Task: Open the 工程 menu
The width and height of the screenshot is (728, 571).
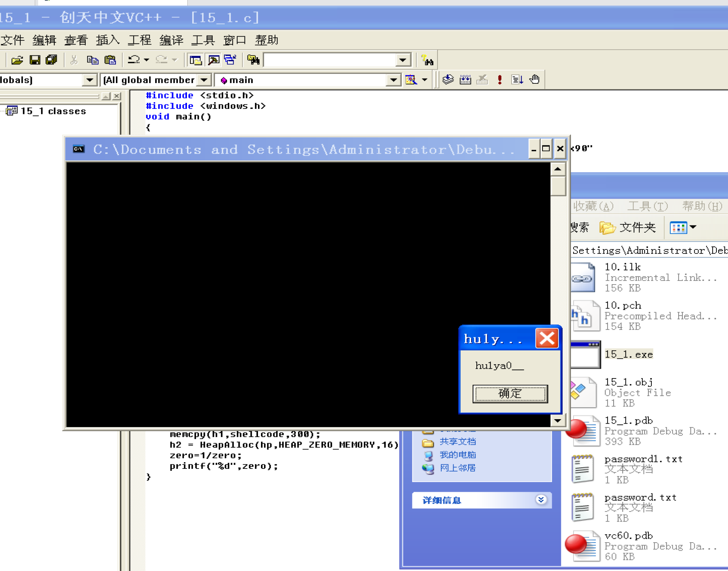Action: pyautogui.click(x=139, y=40)
